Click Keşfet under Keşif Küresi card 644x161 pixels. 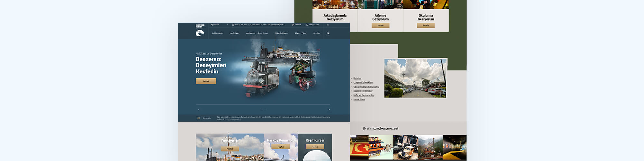[x=315, y=147]
